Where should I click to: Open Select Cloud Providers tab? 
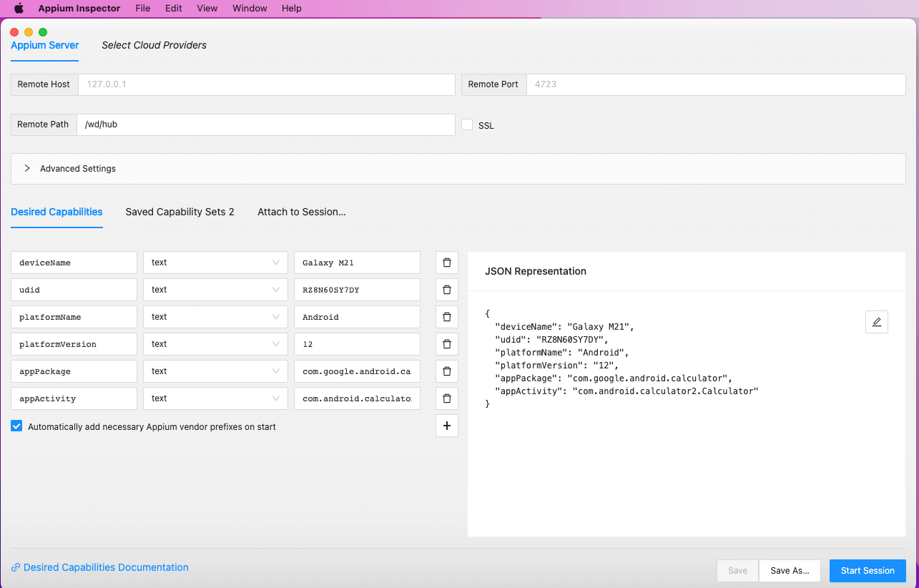(154, 45)
